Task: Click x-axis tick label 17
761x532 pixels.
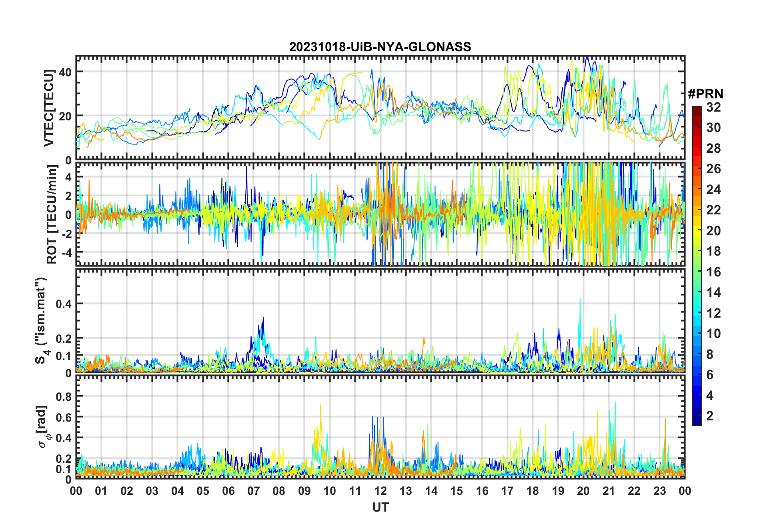Action: (x=507, y=491)
